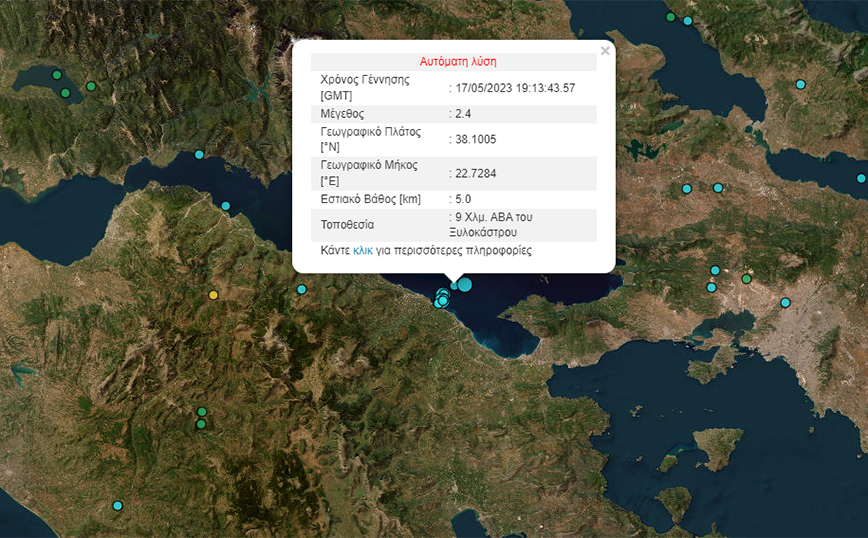The height and width of the screenshot is (538, 868).
Task: Select the upper green marker of lower-left pair
Action: click(202, 412)
